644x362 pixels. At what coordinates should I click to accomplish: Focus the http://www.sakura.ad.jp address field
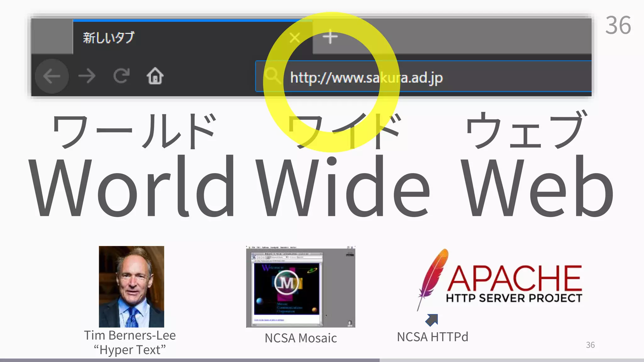coord(424,76)
